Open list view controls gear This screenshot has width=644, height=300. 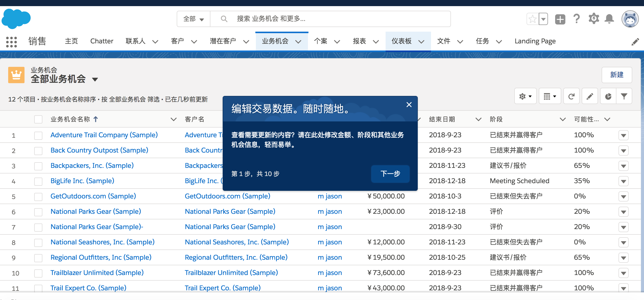coord(525,96)
